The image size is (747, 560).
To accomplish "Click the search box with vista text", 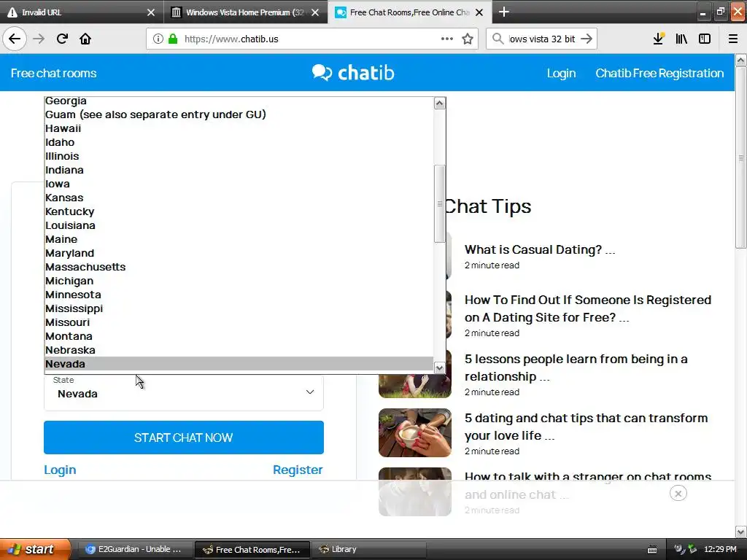I will click(542, 39).
